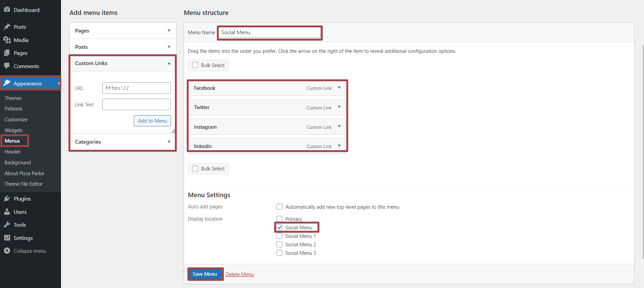Viewport: 644px width, 288px height.
Task: Toggle the upper Bulk Select checkbox
Action: (x=195, y=65)
